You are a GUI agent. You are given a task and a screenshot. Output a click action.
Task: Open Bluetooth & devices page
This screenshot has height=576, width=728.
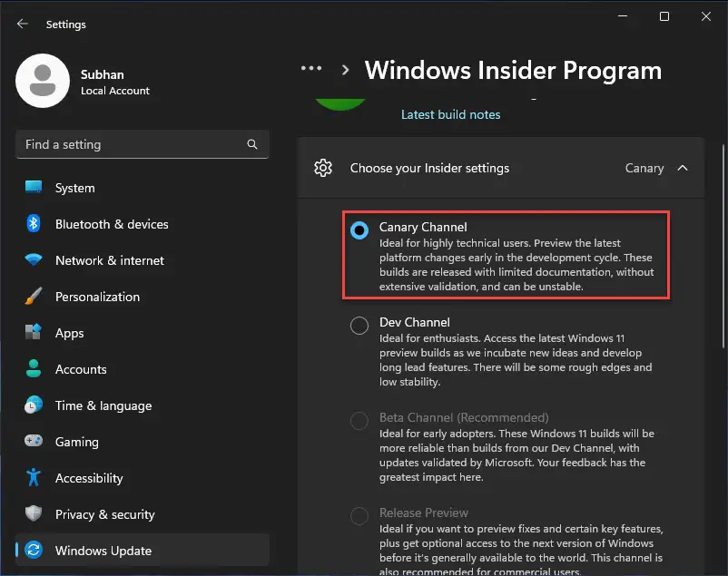143,224
